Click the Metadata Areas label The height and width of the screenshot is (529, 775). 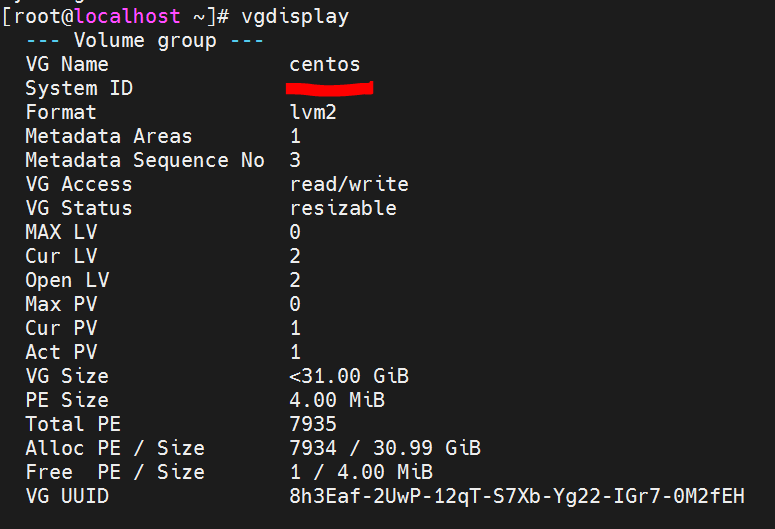pos(108,137)
